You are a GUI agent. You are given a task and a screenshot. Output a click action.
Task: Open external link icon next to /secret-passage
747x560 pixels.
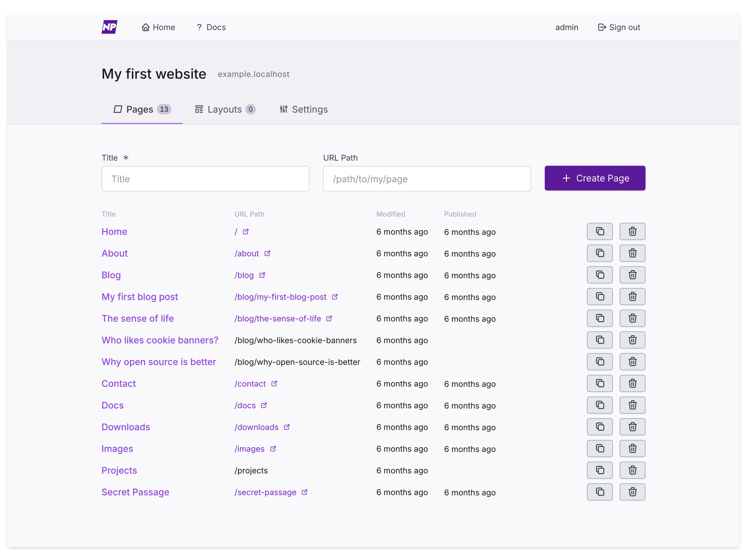click(305, 492)
